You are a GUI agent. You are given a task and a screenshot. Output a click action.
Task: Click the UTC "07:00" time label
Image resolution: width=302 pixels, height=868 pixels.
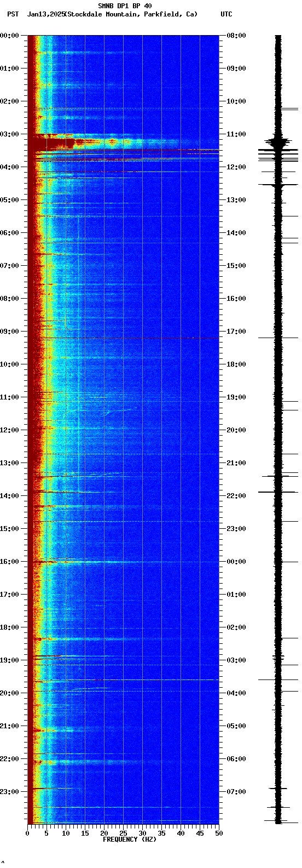pyautogui.click(x=236, y=792)
